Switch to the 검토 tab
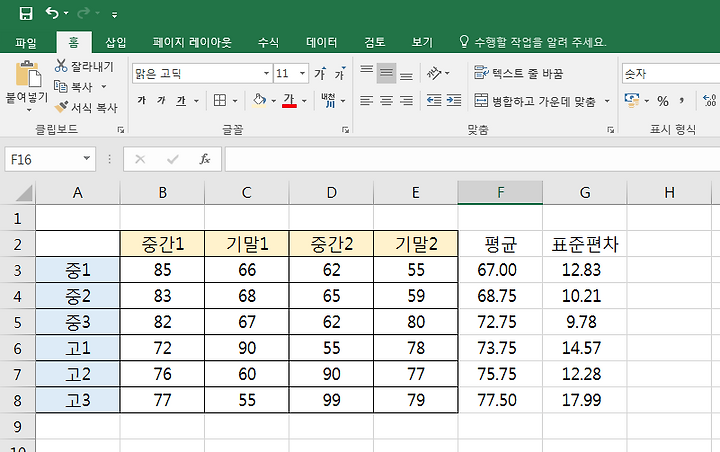The image size is (720, 452). [375, 43]
